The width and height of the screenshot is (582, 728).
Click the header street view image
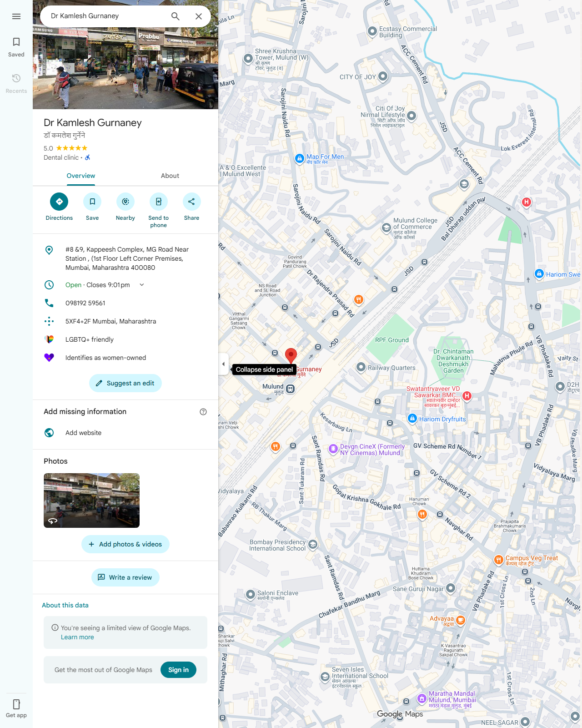(x=125, y=68)
